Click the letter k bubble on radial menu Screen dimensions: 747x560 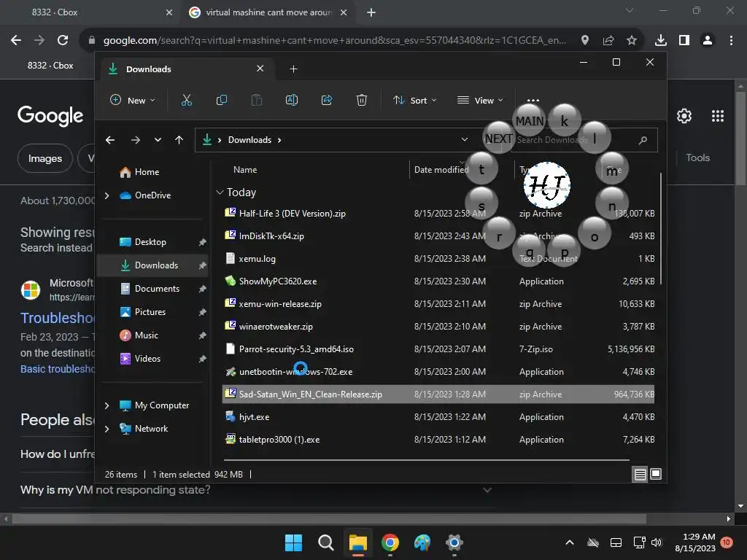[x=565, y=121]
